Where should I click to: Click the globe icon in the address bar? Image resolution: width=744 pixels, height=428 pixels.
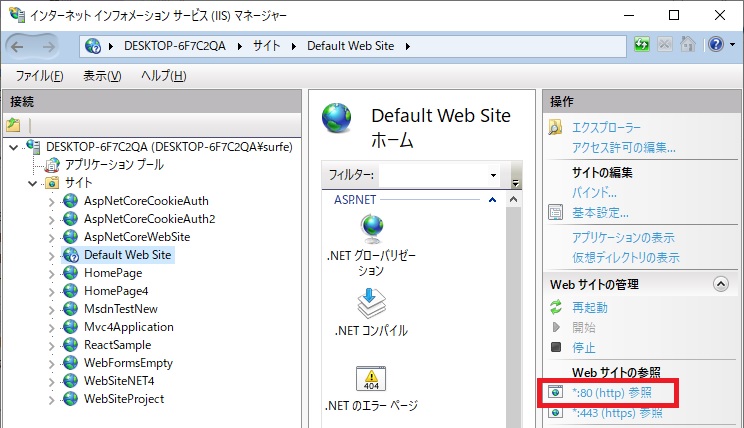(x=93, y=46)
